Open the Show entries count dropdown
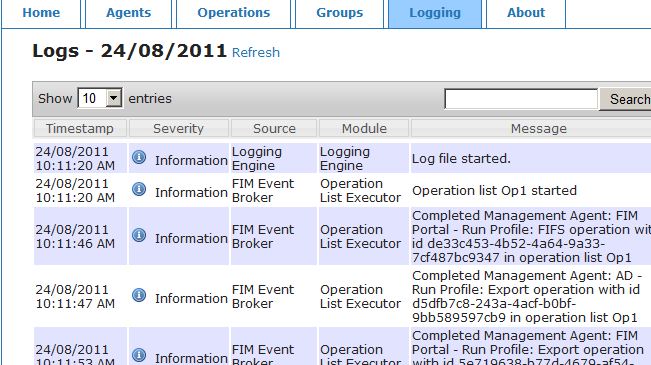Screen dimensions: 651x365 pyautogui.click(x=100, y=98)
